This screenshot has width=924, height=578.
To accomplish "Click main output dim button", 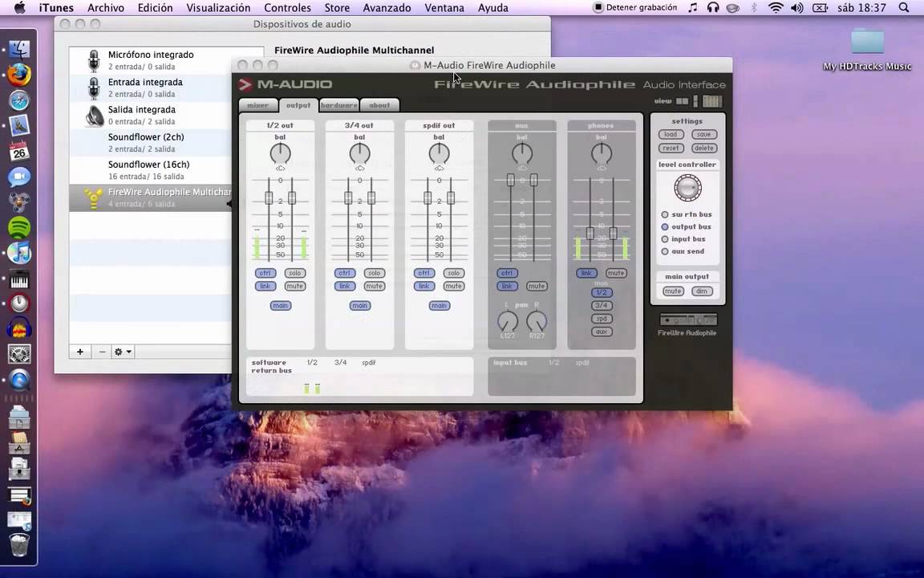I will (x=701, y=291).
